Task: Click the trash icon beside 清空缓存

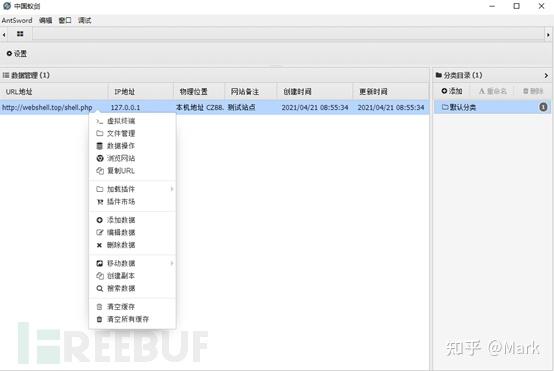Action: coord(100,307)
